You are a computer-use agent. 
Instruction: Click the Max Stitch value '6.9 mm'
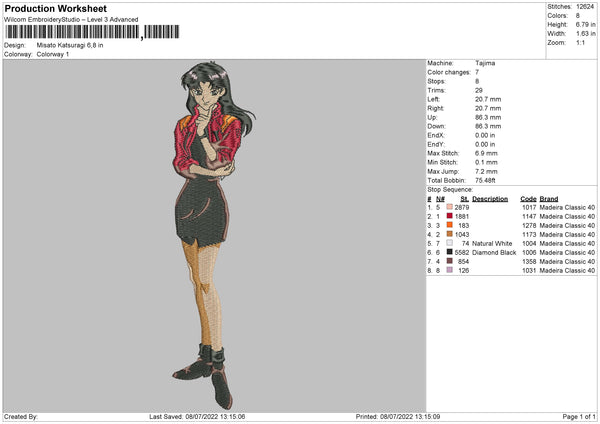(x=486, y=153)
